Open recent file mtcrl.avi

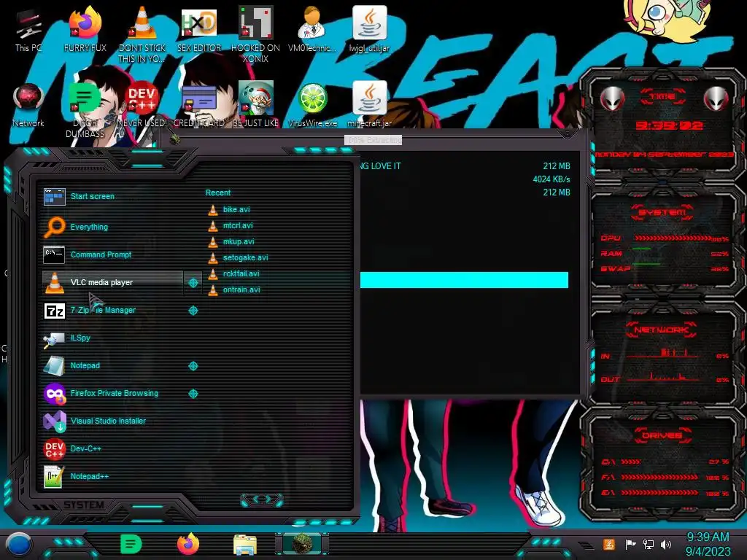click(231, 226)
